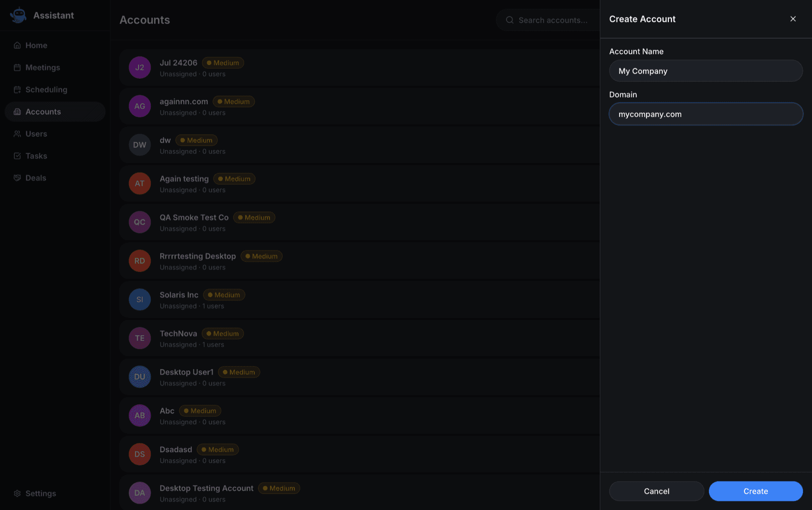This screenshot has height=510, width=812.
Task: Click the Medium badge on Jul 24206
Action: click(x=223, y=63)
